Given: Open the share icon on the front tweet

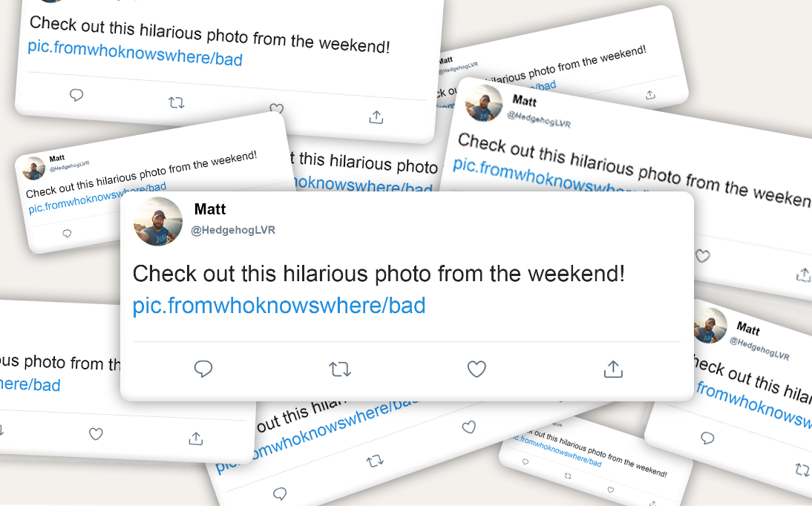Looking at the screenshot, I should pos(613,369).
